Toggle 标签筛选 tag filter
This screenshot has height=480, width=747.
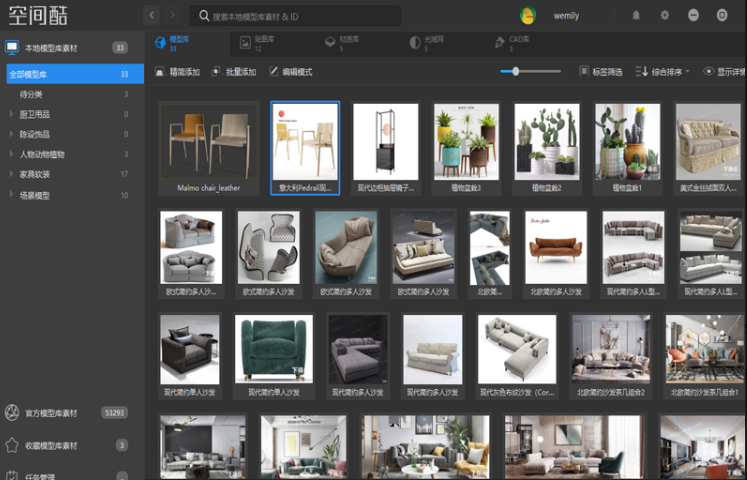(601, 72)
